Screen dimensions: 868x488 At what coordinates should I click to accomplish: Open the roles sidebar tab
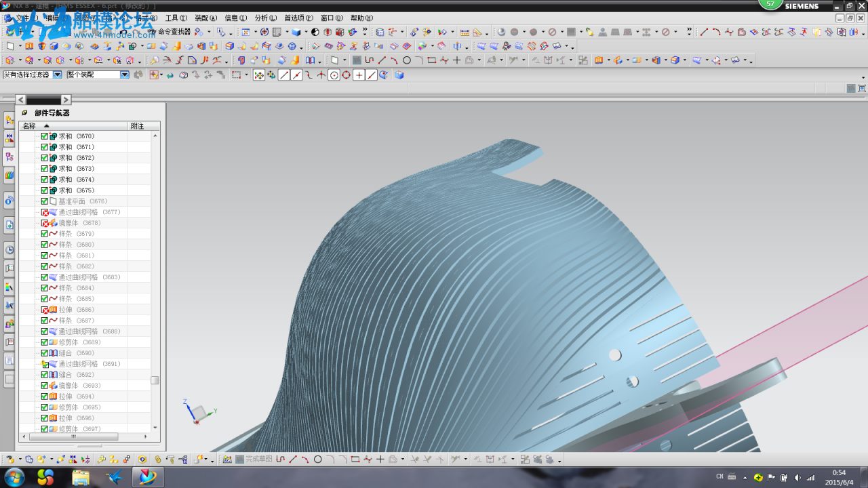9,324
